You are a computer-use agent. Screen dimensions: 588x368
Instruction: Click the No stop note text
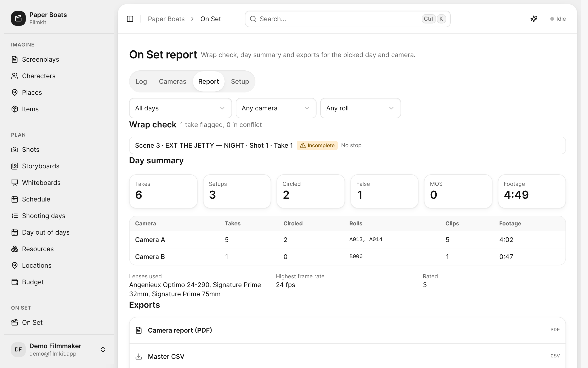point(351,145)
